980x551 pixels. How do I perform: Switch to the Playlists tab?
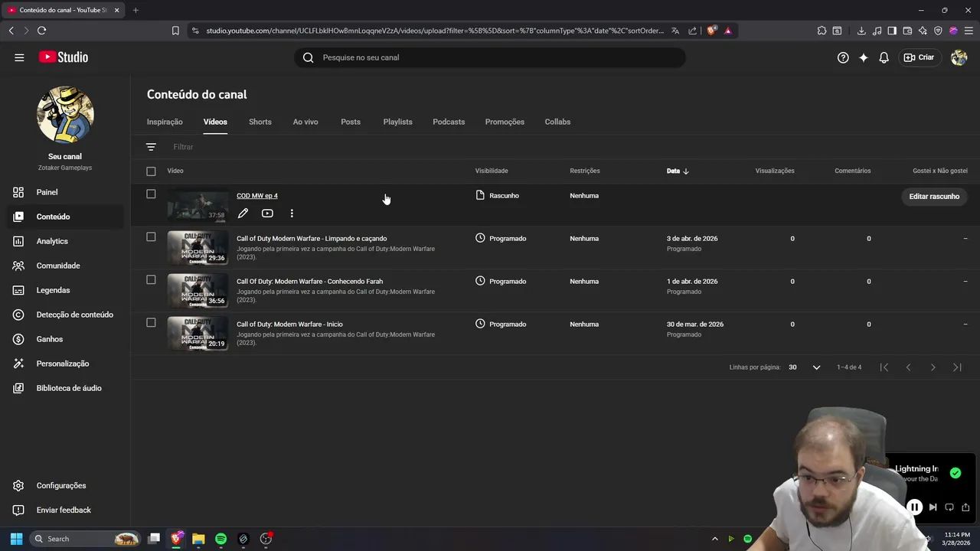(x=397, y=122)
